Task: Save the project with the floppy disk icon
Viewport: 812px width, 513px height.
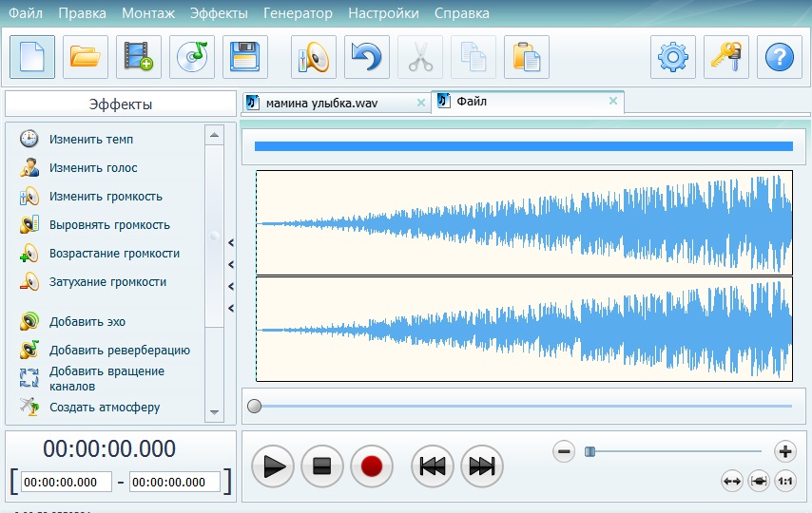Action: 245,58
